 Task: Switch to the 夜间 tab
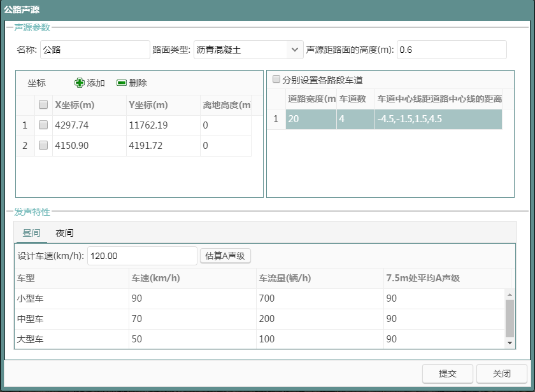point(64,233)
